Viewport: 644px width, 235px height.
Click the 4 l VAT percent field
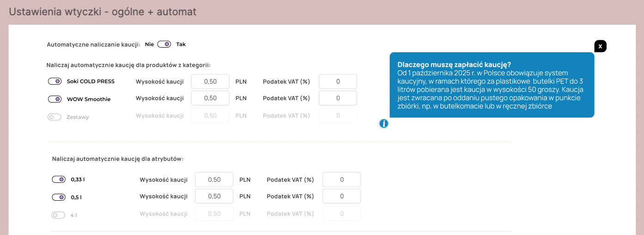pos(341,214)
